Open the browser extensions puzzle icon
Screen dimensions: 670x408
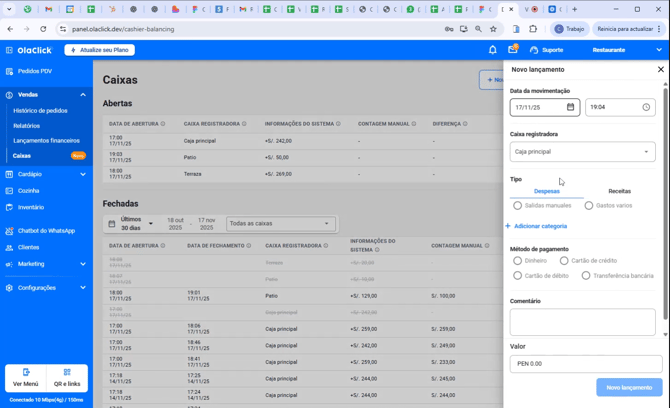[533, 29]
